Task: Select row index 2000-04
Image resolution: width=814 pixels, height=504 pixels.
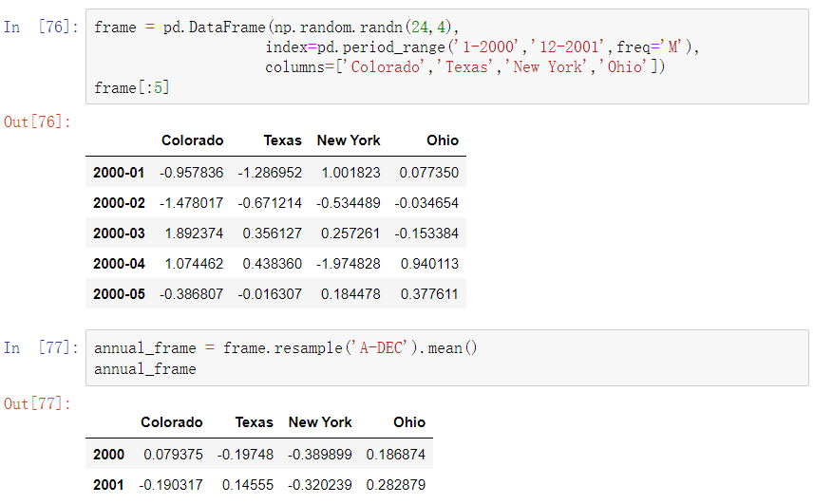Action: tap(119, 264)
